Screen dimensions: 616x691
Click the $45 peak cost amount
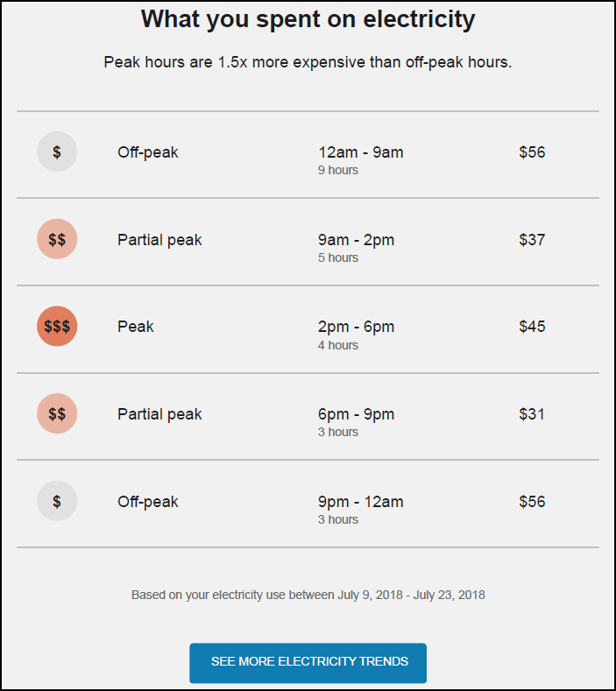pyautogui.click(x=532, y=327)
